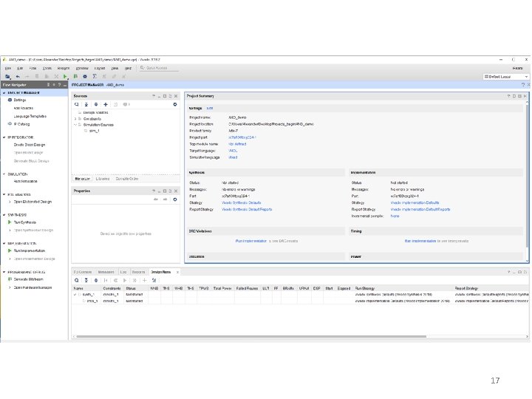Click Vivado Synthesis Defaults strategy link
Screen dimensions: 532x399
(x=241, y=203)
